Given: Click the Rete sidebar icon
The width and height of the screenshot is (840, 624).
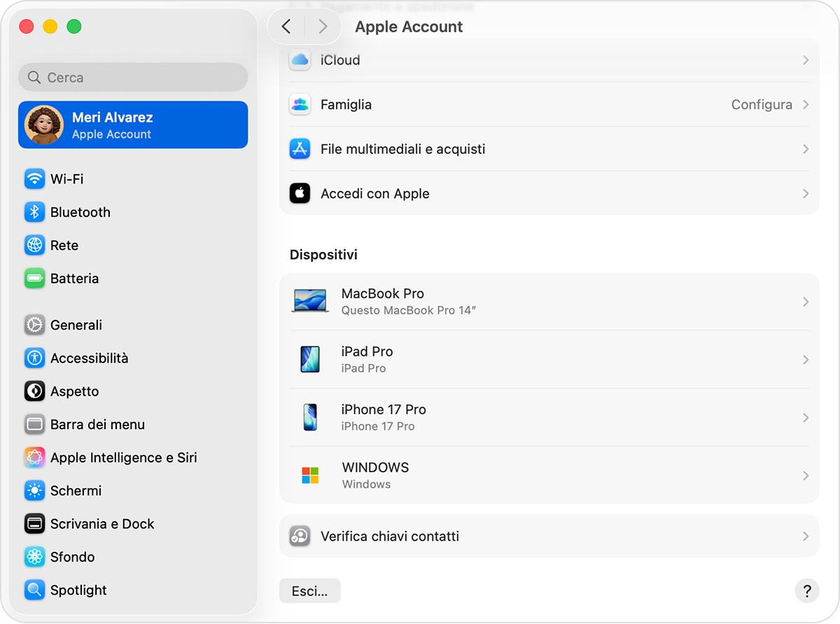Looking at the screenshot, I should point(34,245).
